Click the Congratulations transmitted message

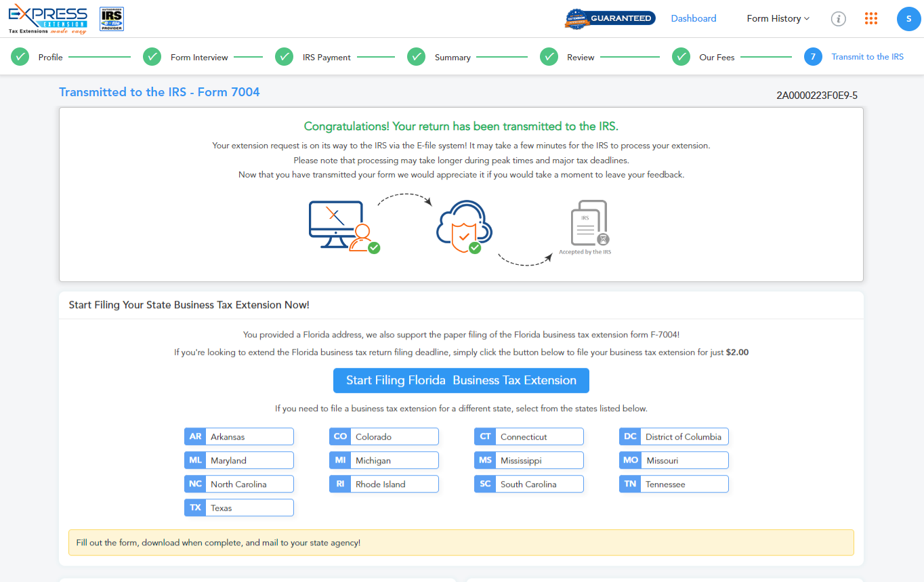[x=461, y=126]
